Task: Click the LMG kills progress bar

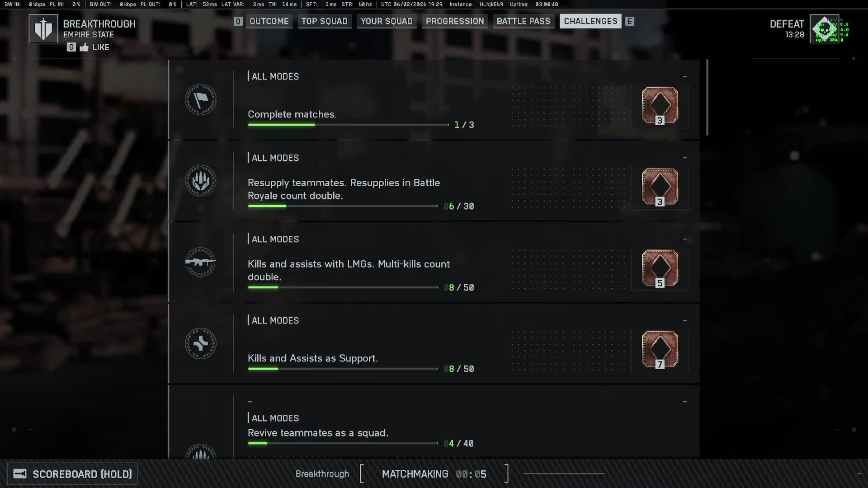Action: pos(343,287)
